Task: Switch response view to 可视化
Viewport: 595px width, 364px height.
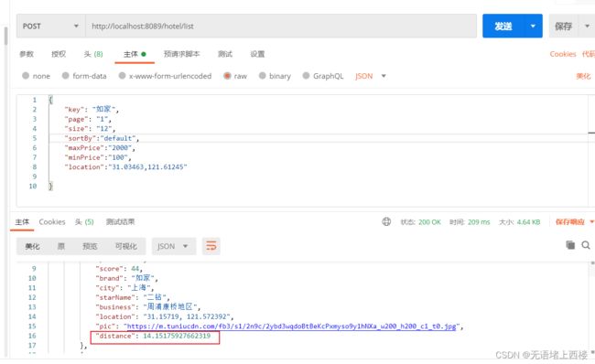Action: (x=126, y=246)
